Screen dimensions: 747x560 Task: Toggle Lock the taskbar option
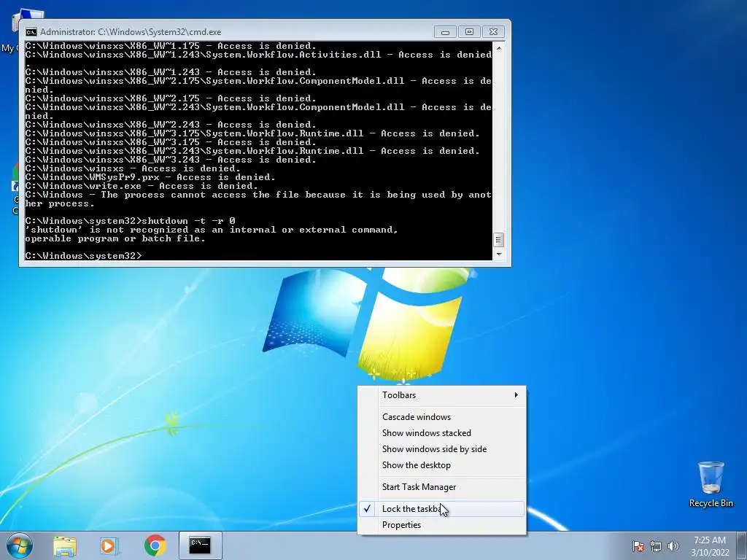click(442, 509)
